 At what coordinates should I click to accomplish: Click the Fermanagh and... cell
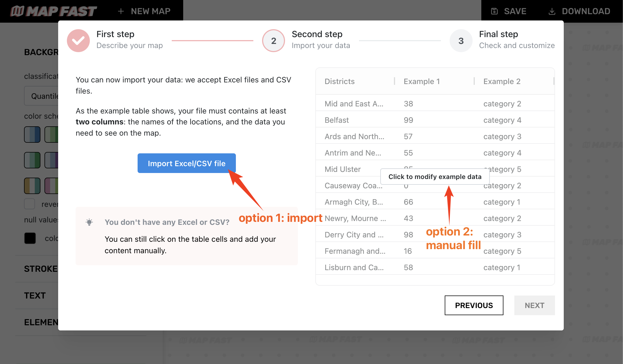tap(355, 251)
